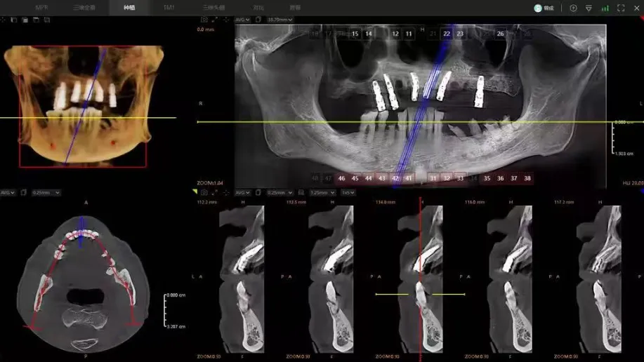Select tooth 46 in lower tooth chart
The image size is (644, 362).
[x=342, y=178]
